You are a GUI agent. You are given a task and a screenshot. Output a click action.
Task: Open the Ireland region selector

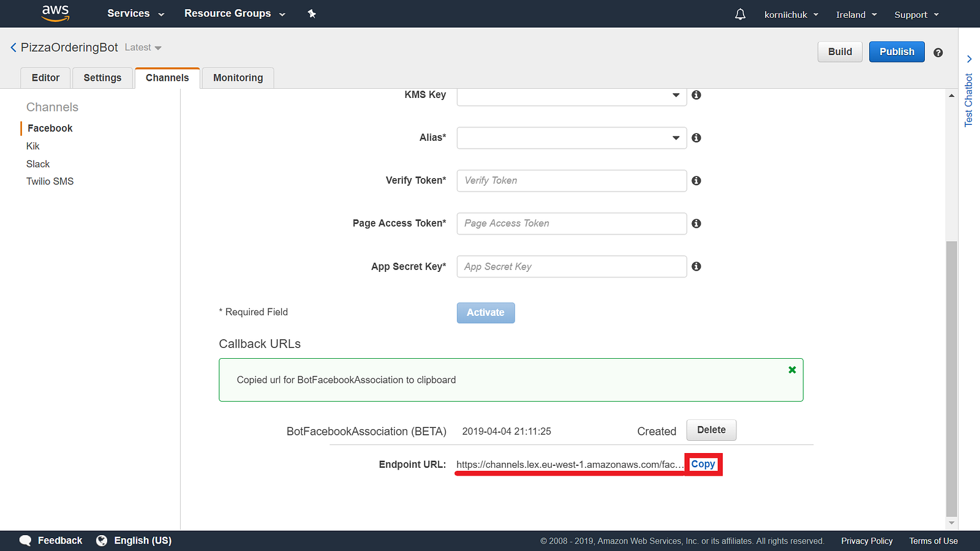[x=856, y=14]
